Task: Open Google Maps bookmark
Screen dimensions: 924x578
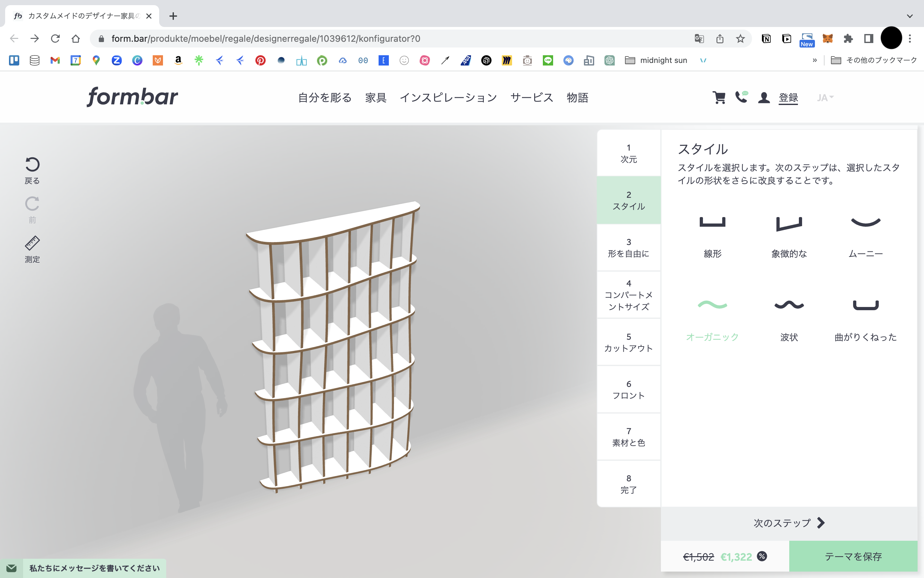Action: pos(96,60)
